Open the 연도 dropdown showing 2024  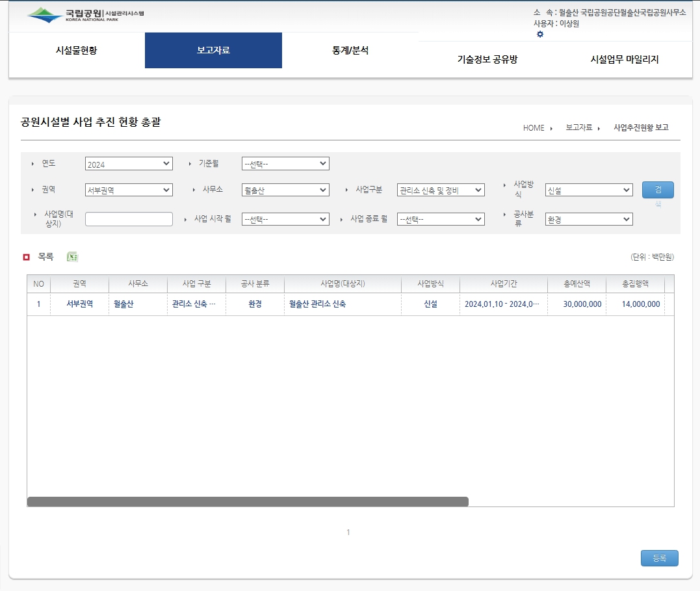click(129, 163)
